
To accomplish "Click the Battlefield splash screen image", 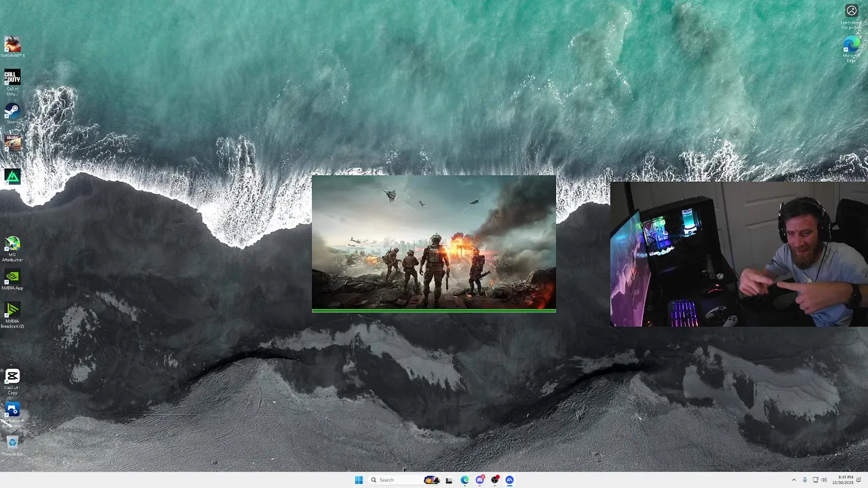I will tap(434, 242).
